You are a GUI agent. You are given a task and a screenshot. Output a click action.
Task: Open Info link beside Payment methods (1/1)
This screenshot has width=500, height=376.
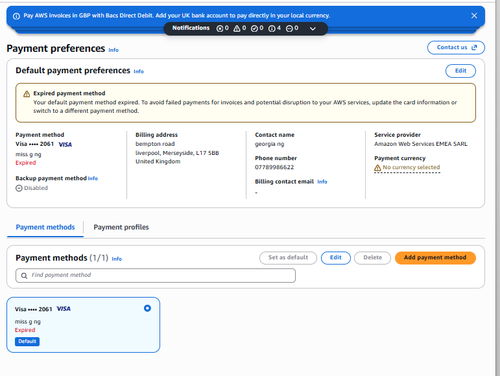(x=117, y=259)
